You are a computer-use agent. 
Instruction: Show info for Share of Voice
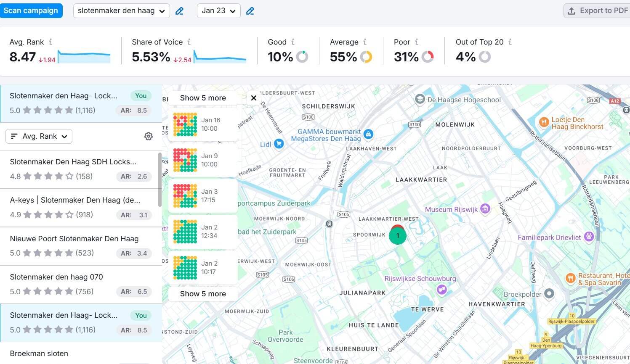(189, 42)
